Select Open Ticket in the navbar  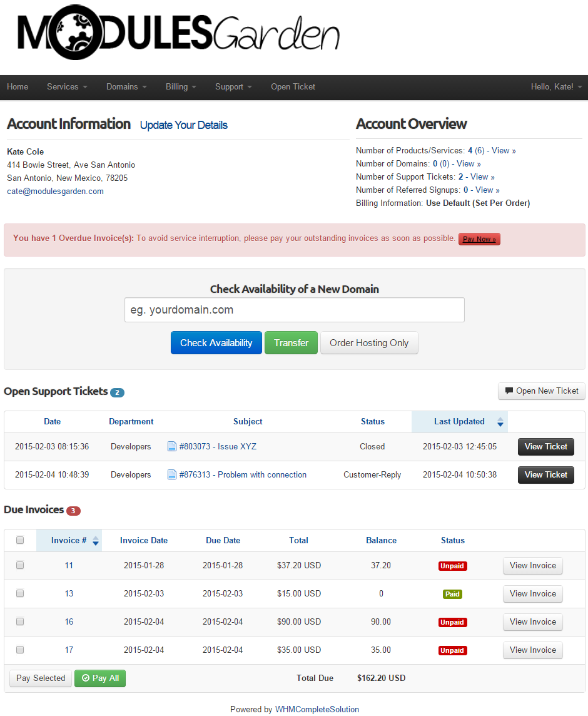pos(293,87)
